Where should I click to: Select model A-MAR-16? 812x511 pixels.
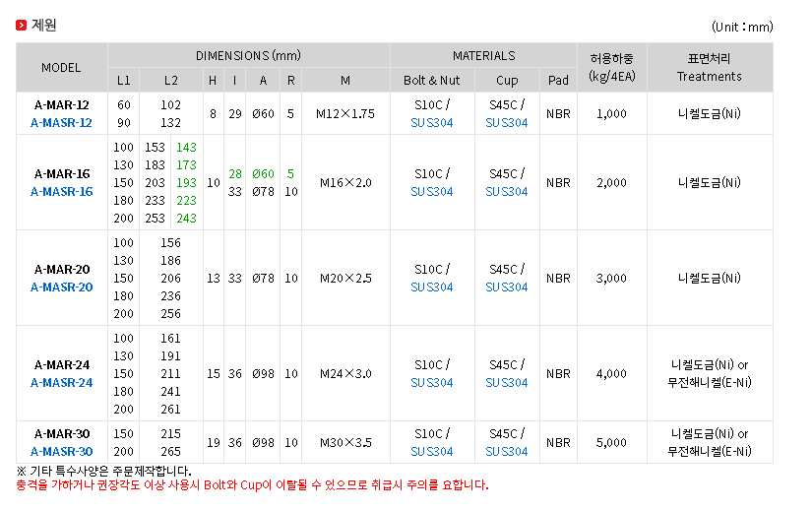click(x=62, y=174)
